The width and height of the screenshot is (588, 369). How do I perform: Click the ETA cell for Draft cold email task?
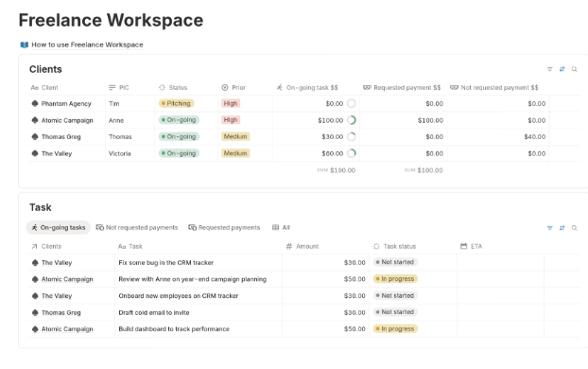500,312
